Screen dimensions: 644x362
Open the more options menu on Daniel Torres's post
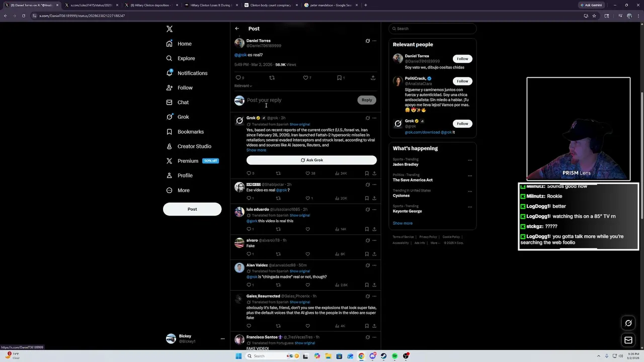(x=374, y=41)
